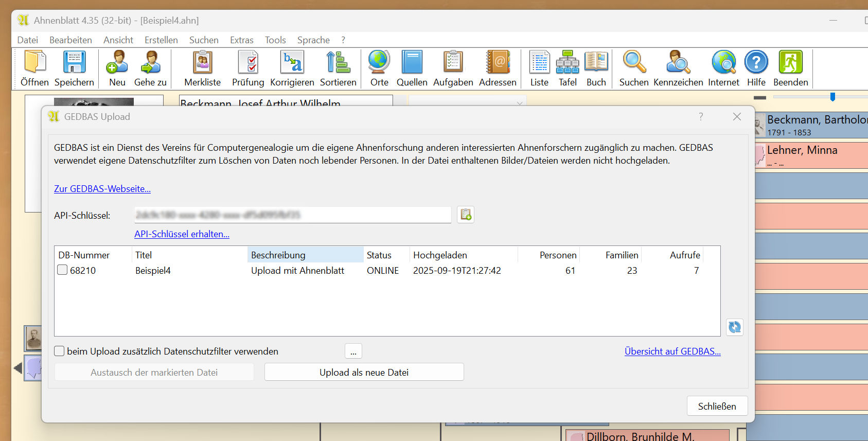The height and width of the screenshot is (441, 868).
Task: Open the API-Schlüssel erhalten link
Action: point(182,234)
